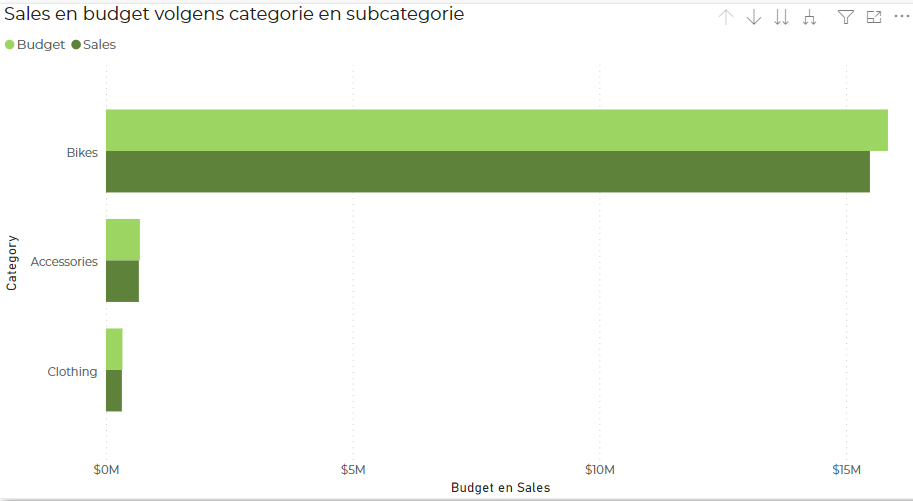Click the chart title text
The height and width of the screenshot is (501, 913).
tap(234, 14)
